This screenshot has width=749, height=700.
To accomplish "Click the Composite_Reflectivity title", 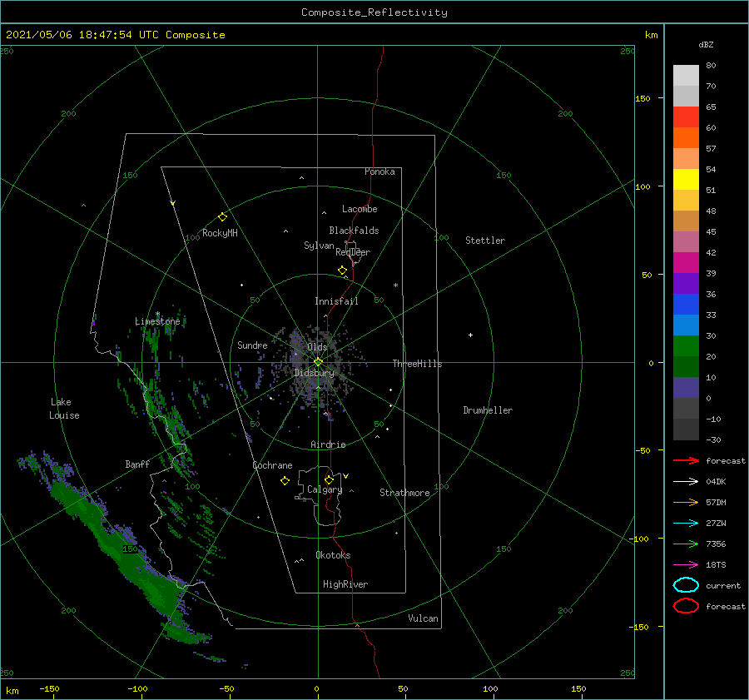I will point(374,12).
